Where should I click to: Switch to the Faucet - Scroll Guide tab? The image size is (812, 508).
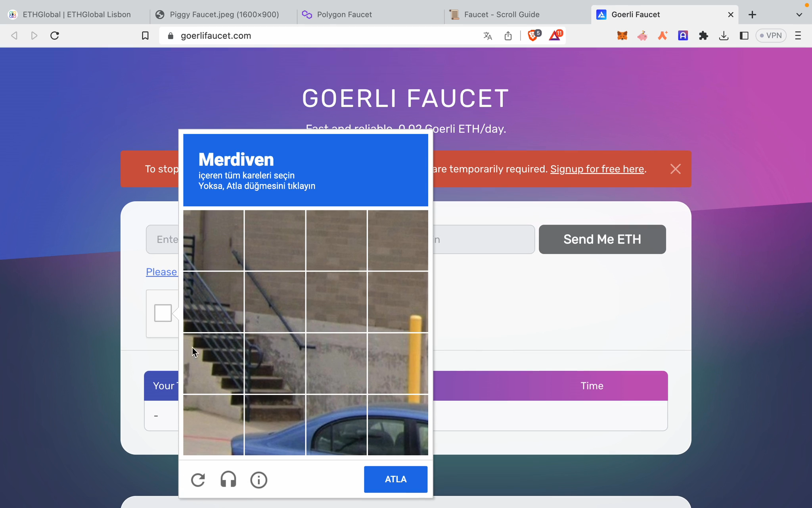click(518, 15)
